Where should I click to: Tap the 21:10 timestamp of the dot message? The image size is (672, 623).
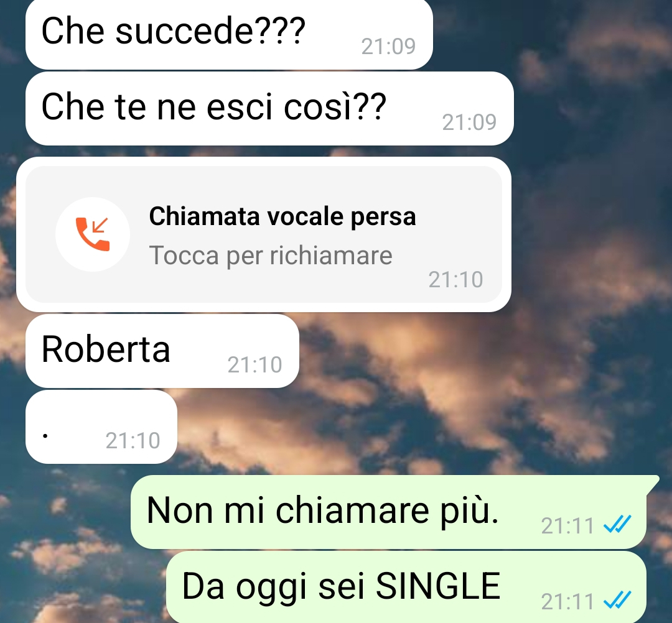(x=133, y=441)
